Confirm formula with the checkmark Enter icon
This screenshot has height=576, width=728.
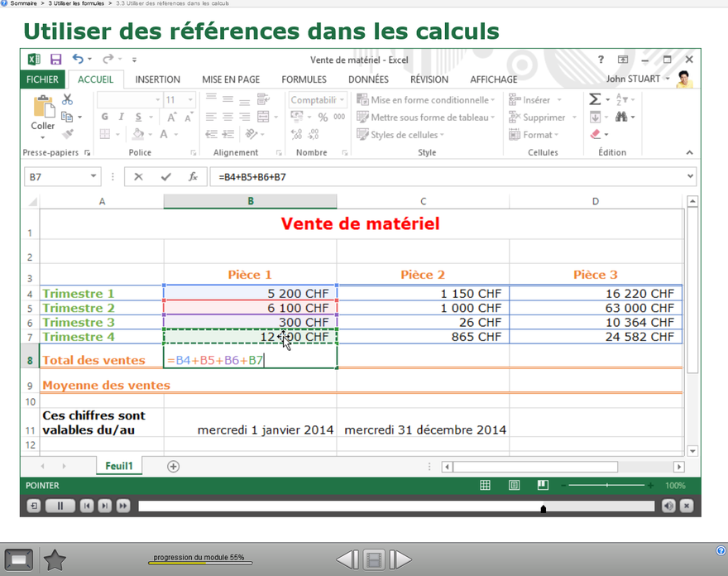[x=165, y=177]
